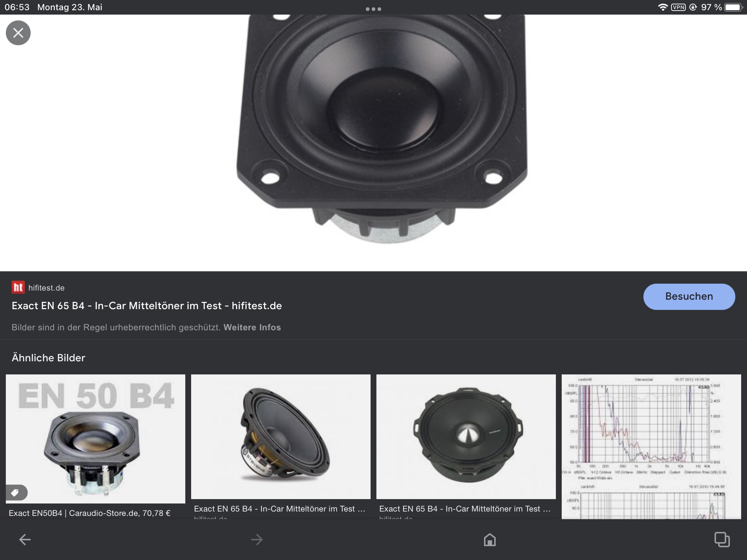Tap the Besuchen button

689,296
